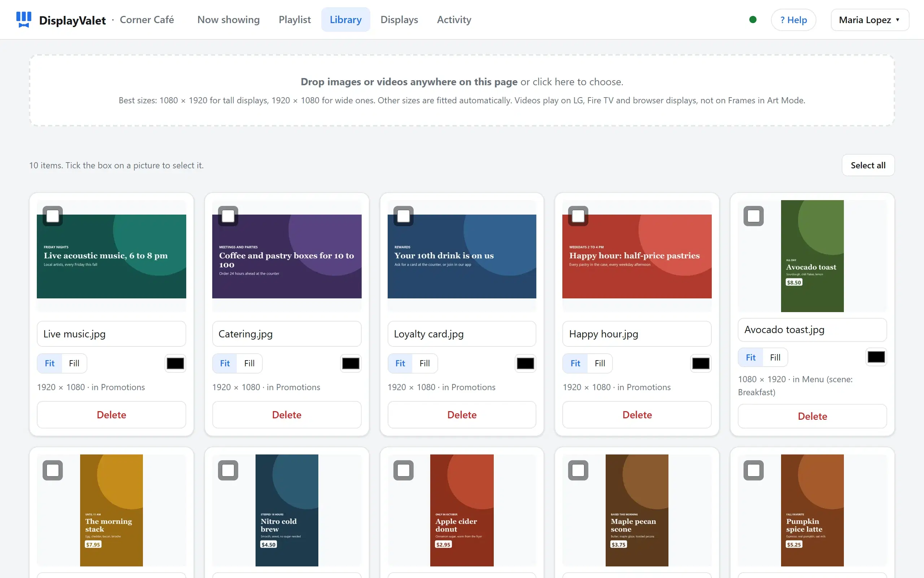This screenshot has height=578, width=924.
Task: Click the Corner Café location name
Action: (147, 20)
